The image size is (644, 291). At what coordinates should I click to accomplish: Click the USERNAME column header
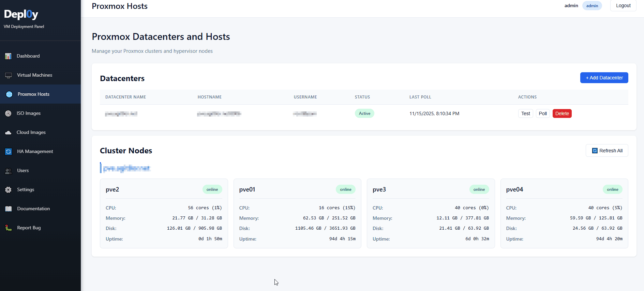pos(305,97)
